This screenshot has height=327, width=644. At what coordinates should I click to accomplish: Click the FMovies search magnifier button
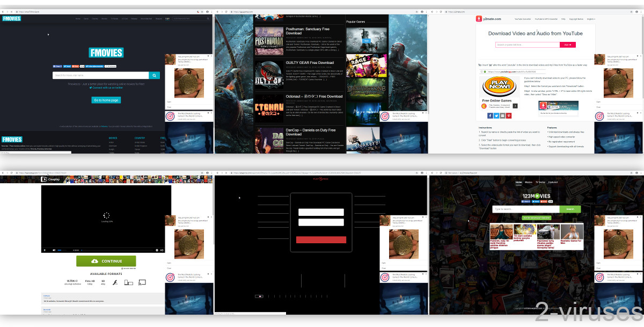click(154, 76)
